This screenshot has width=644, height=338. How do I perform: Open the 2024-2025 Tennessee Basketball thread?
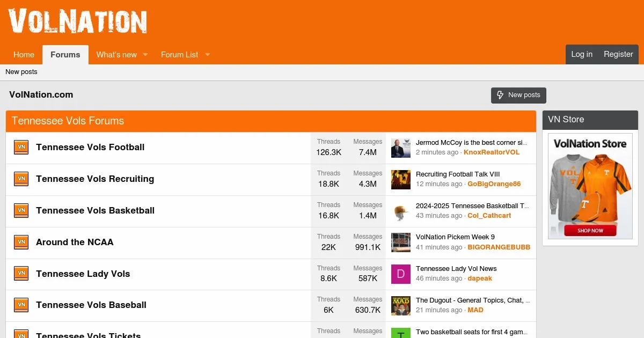(472, 206)
